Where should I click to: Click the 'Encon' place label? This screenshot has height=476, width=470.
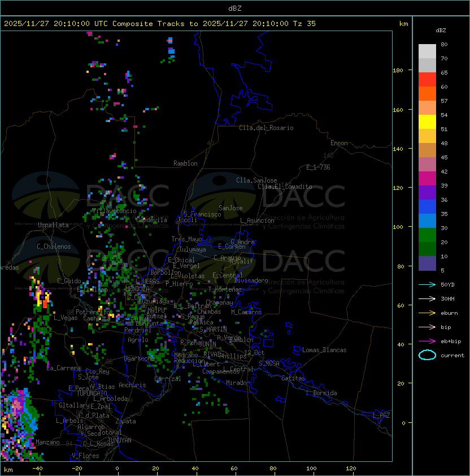(x=339, y=143)
